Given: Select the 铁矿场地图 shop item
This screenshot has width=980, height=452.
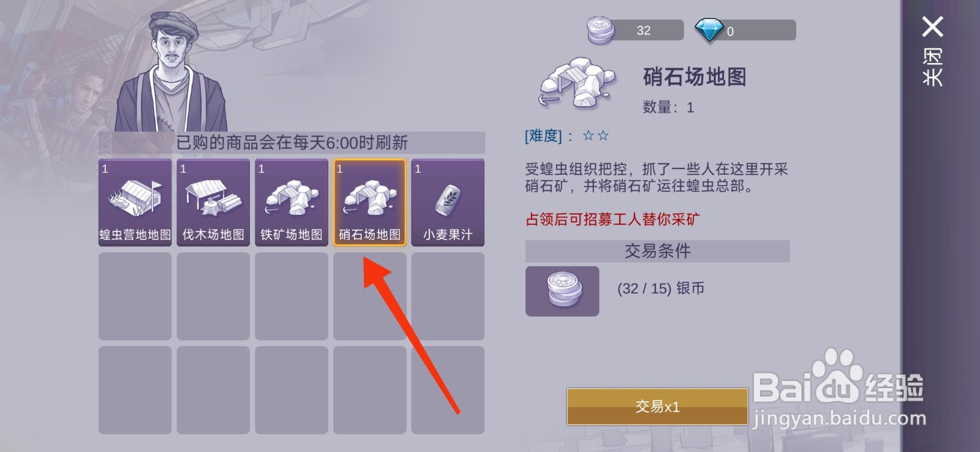Looking at the screenshot, I should coord(292,203).
